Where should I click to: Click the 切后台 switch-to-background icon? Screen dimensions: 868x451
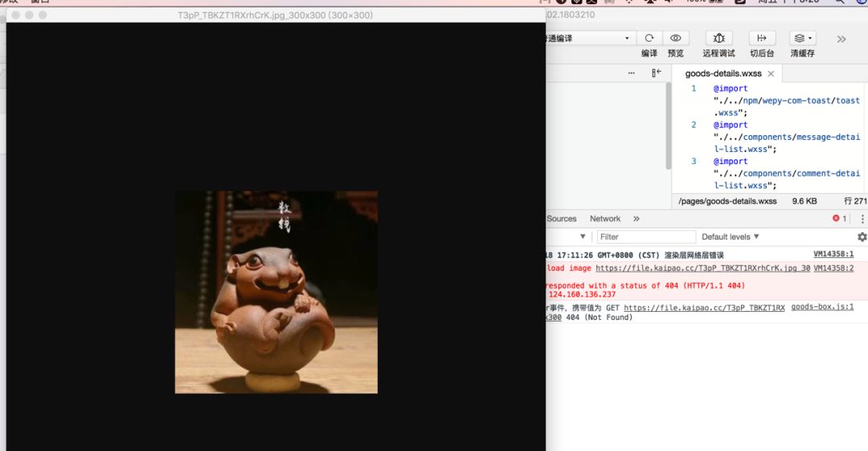pyautogui.click(x=762, y=38)
